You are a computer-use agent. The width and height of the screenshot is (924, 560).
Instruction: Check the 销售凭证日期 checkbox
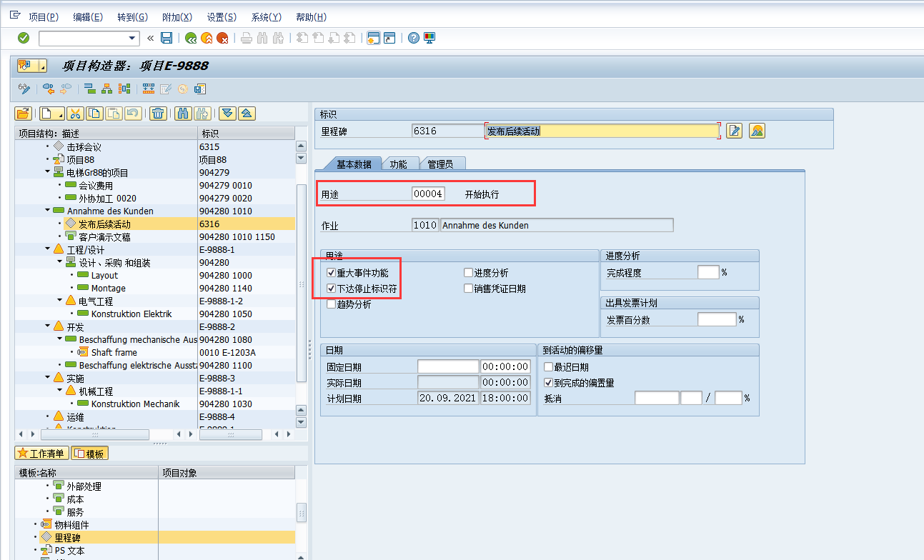pos(468,288)
